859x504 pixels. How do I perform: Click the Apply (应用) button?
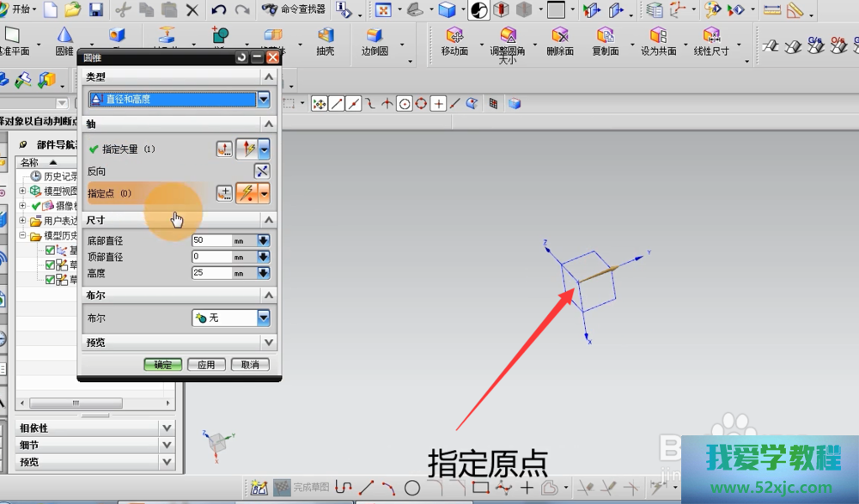coord(206,365)
